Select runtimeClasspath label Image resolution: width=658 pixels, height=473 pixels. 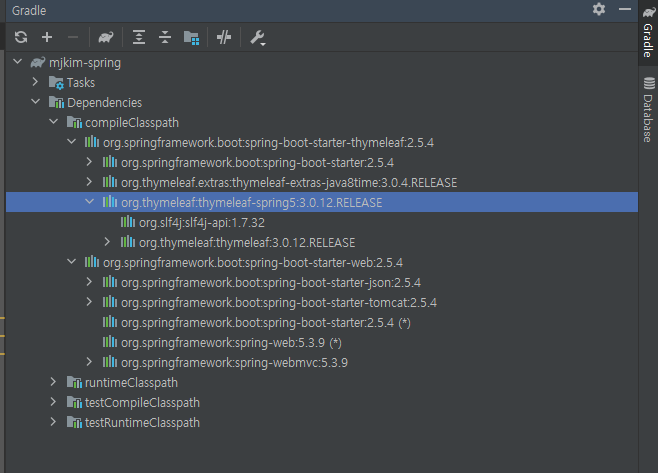click(x=131, y=382)
